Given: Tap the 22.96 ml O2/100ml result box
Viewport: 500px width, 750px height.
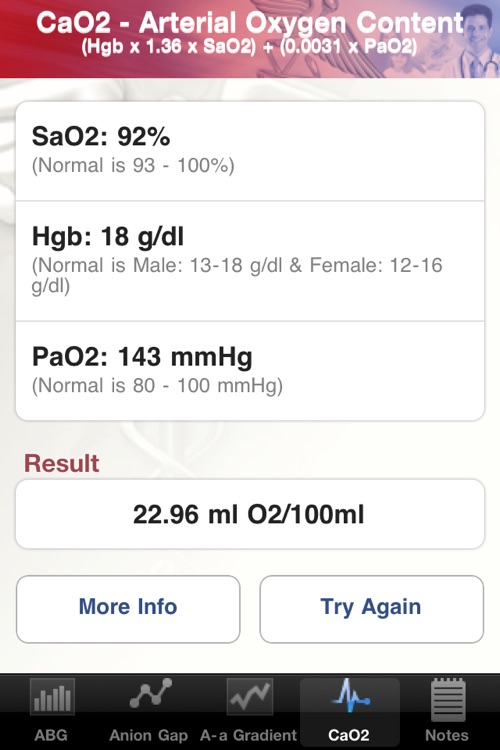Looking at the screenshot, I should (x=250, y=514).
